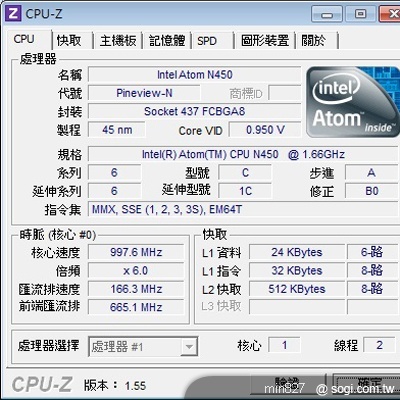400x400 pixels.
Task: Click the bus speed 166.3 MHz
Action: click(136, 289)
